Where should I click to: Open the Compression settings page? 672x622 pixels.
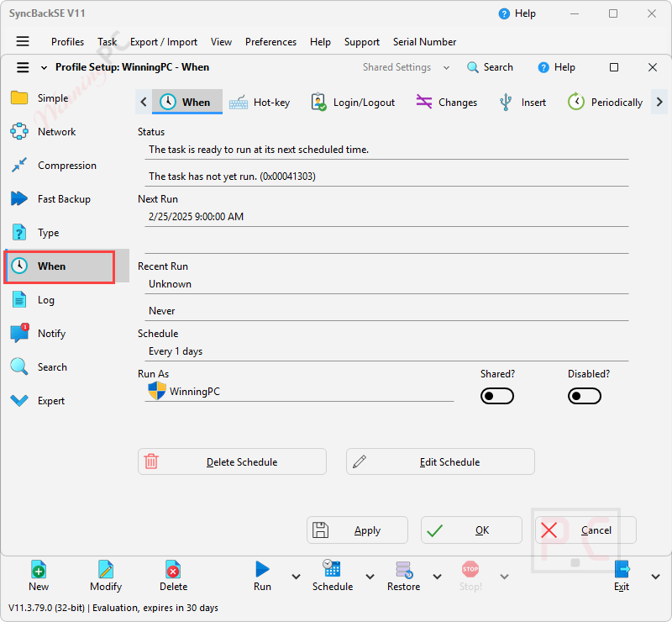click(x=67, y=166)
